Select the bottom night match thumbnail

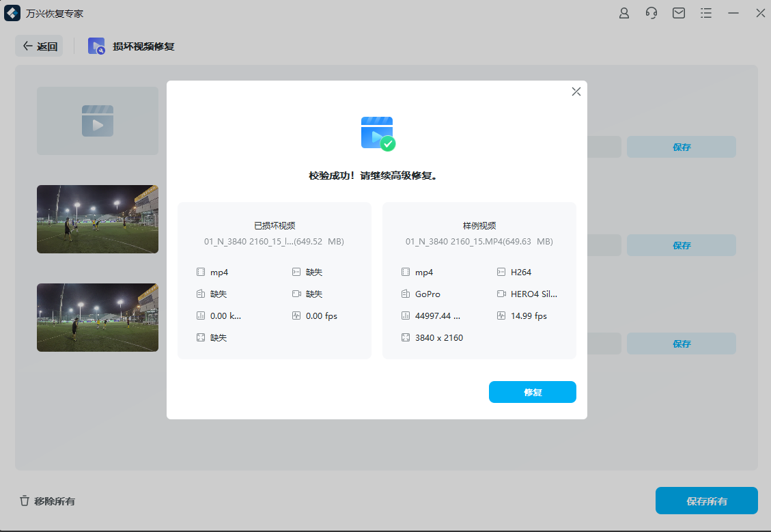point(97,317)
